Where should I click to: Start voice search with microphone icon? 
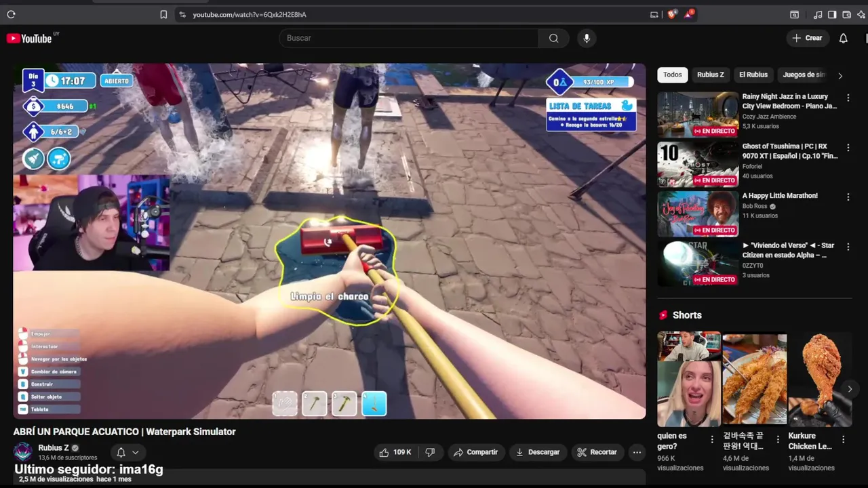pos(587,38)
